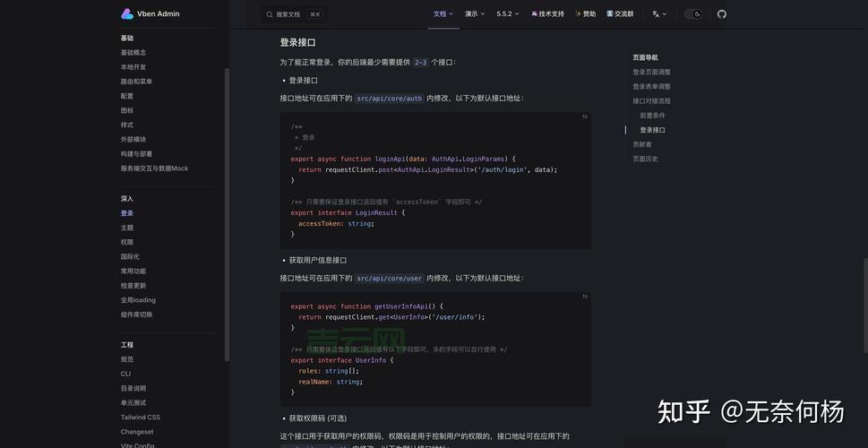Open the CLI sidebar page
Screen dimensions: 868x448
[x=125, y=374]
